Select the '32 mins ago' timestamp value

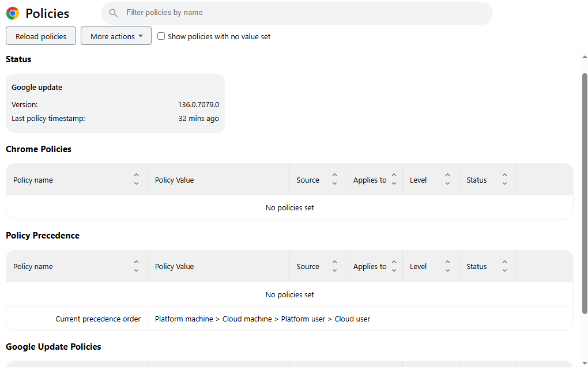199,119
